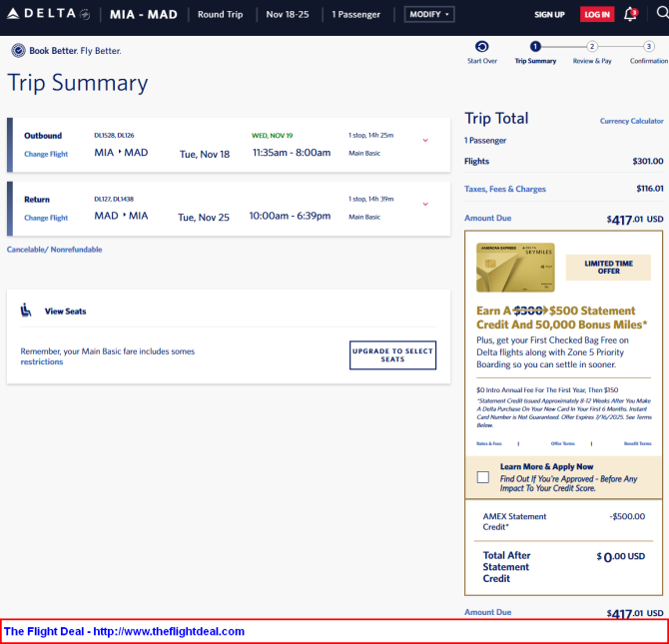The height and width of the screenshot is (644, 669).
Task: Click the LIMITED TIME OFFER badge
Action: 608,268
